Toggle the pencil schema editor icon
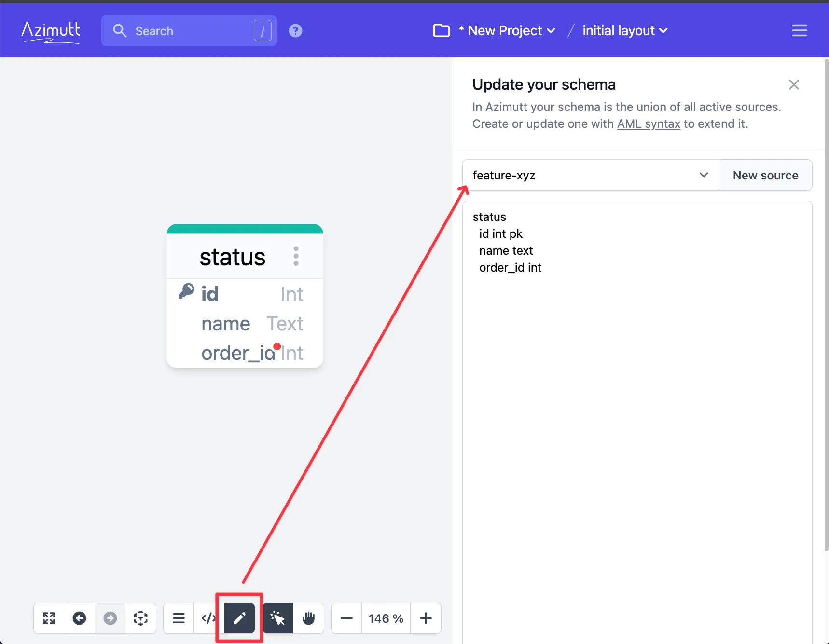 coord(239,618)
